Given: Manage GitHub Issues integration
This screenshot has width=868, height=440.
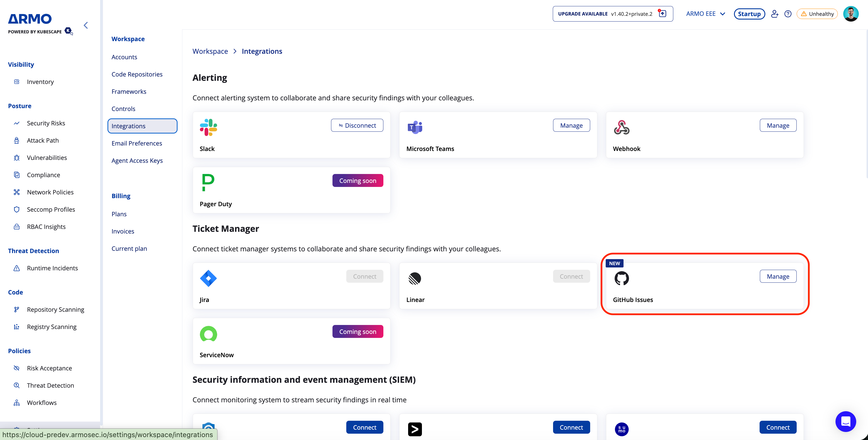Looking at the screenshot, I should pyautogui.click(x=778, y=276).
